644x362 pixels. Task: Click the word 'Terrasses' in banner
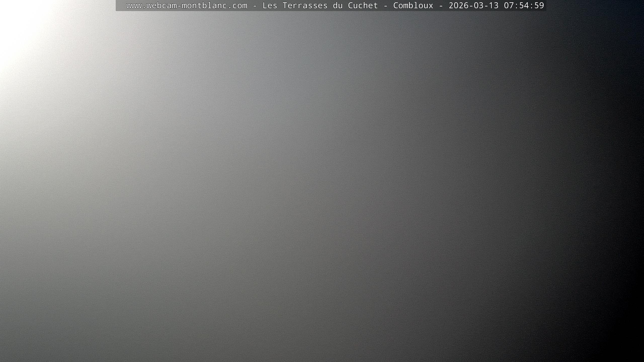pyautogui.click(x=305, y=6)
